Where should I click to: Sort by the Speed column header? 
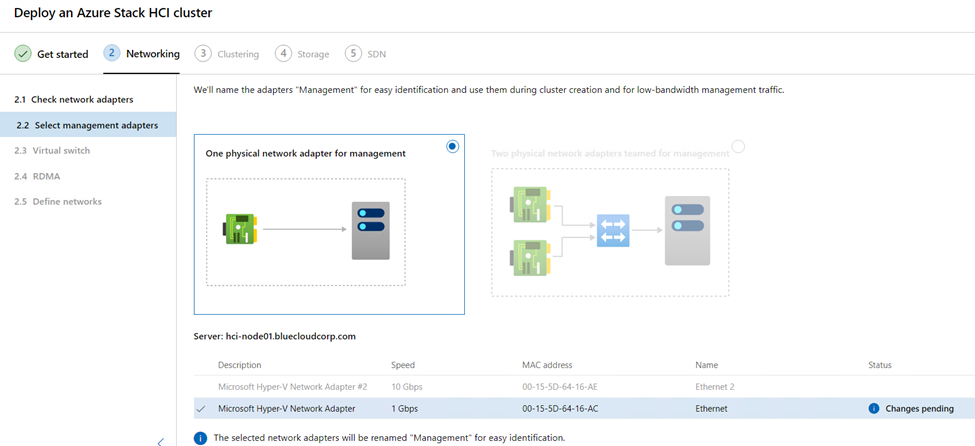tap(403, 365)
